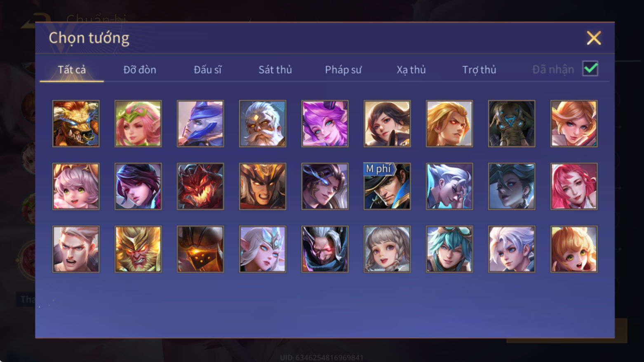
Task: Pick the purple-haired hero with horns
Action: coord(325,124)
